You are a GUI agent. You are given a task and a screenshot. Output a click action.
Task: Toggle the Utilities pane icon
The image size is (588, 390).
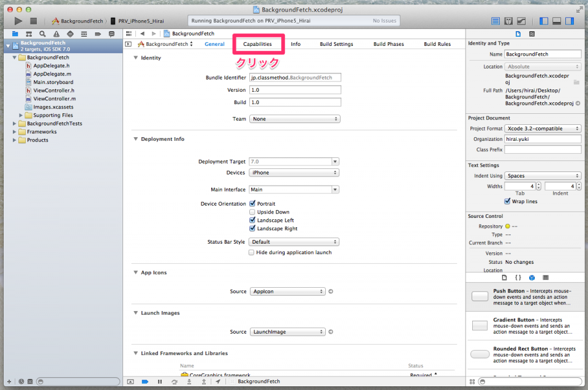click(x=570, y=21)
